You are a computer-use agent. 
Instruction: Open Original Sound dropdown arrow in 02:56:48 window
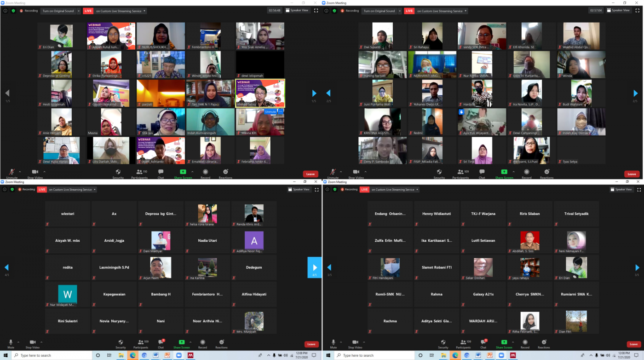coord(78,11)
